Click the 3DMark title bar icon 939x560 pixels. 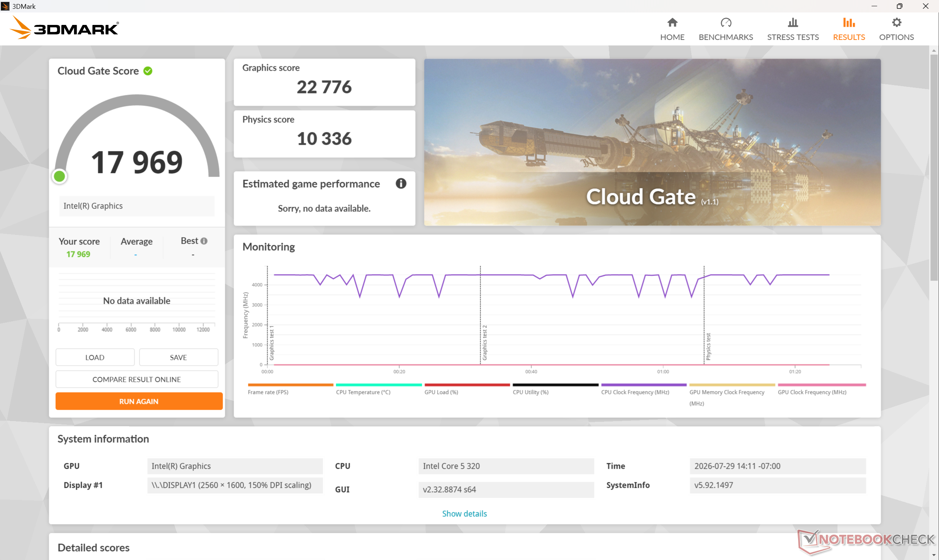click(x=5, y=6)
